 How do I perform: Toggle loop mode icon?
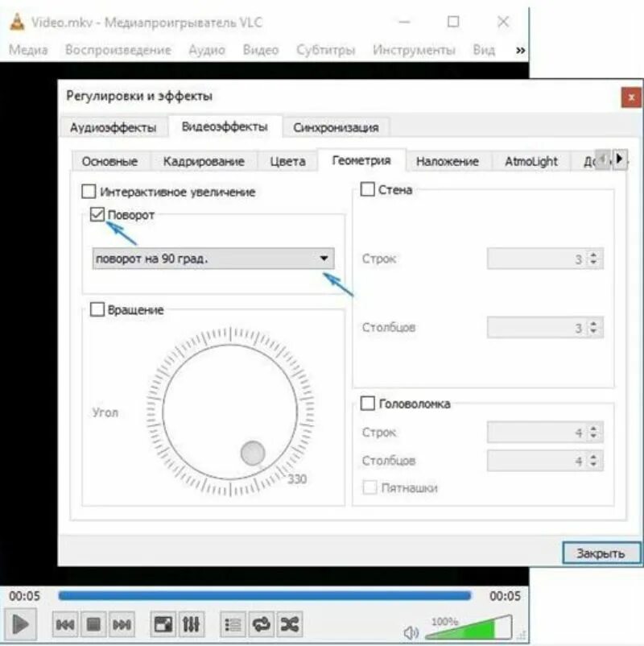click(x=262, y=624)
